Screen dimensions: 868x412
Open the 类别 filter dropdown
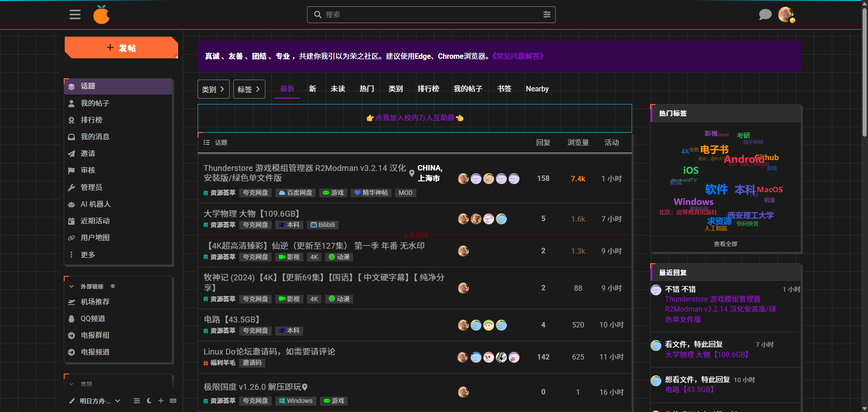coord(213,89)
